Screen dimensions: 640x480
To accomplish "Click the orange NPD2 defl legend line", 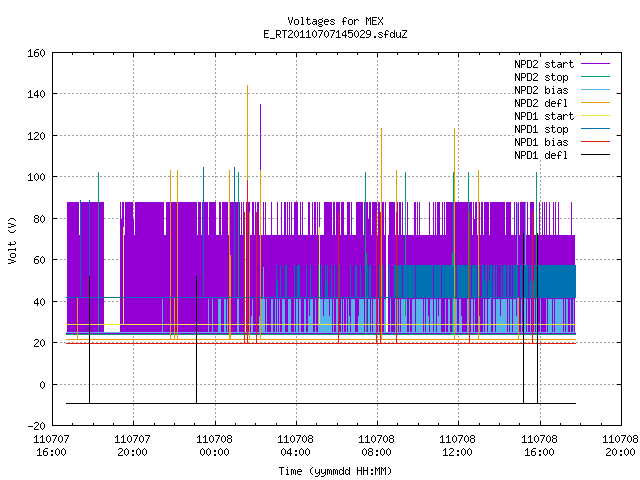I will [x=595, y=102].
